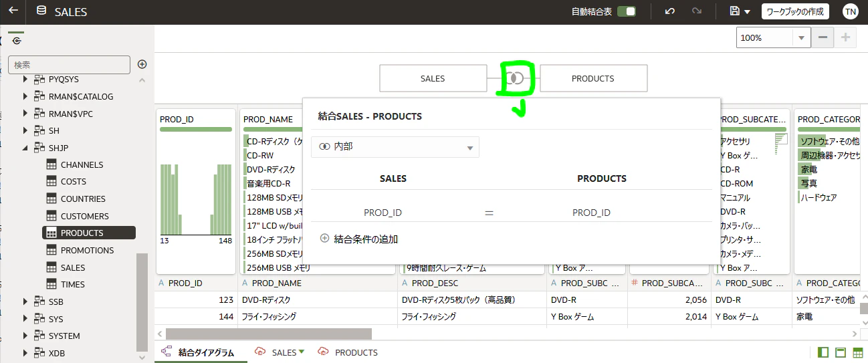Viewport: 868px width, 363px height.
Task: Expand the SH schema
Action: tap(25, 130)
